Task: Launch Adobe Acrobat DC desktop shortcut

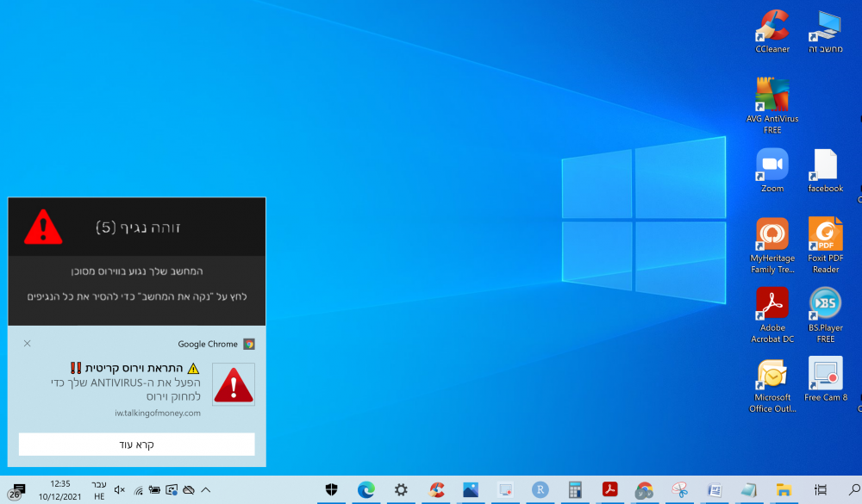Action: coord(772,315)
